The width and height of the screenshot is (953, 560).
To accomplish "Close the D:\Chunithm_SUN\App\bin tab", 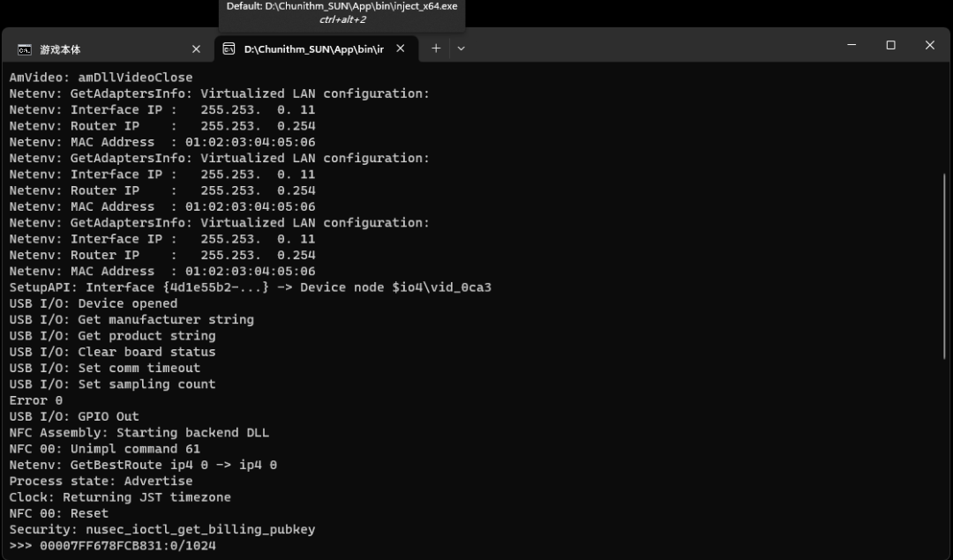I will [x=401, y=49].
